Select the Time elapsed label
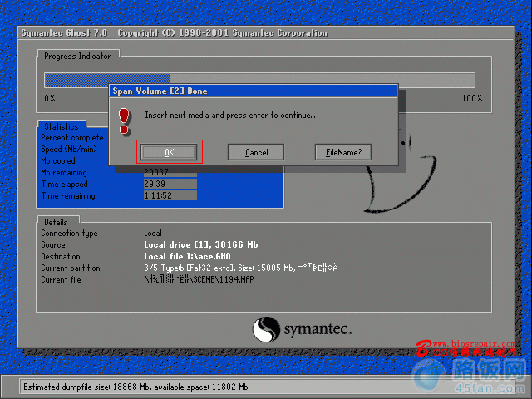 pos(65,184)
